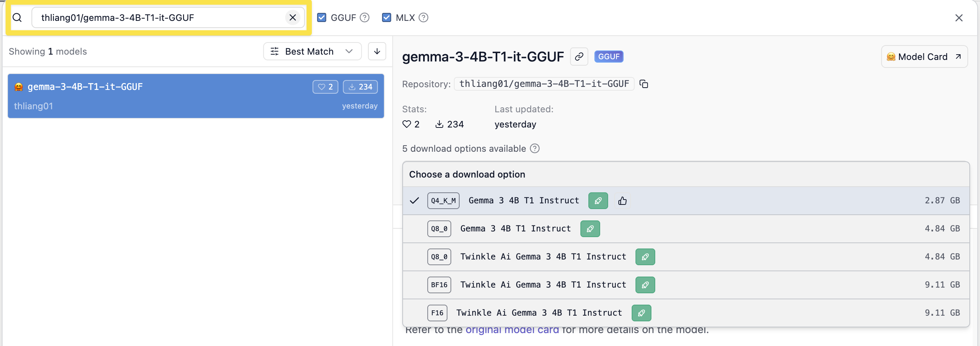Clear the search field text
This screenshot has height=346, width=980.
pos(292,17)
